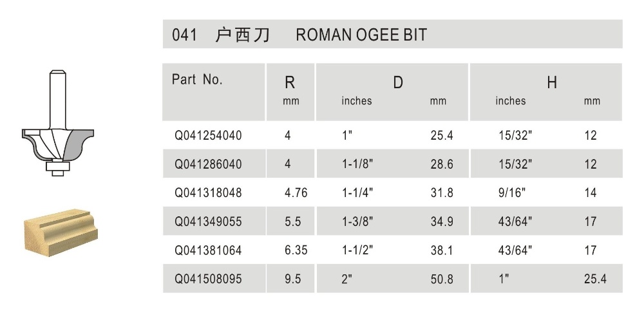This screenshot has height=311, width=644.
Task: Click the 31.8 mm diameter value
Action: (441, 193)
